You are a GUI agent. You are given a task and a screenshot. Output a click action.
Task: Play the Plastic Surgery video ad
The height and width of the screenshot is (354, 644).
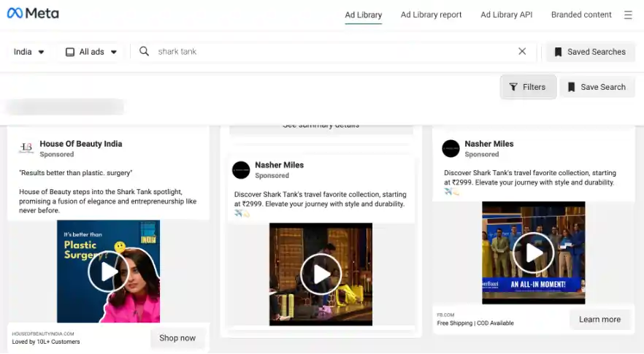(x=108, y=272)
